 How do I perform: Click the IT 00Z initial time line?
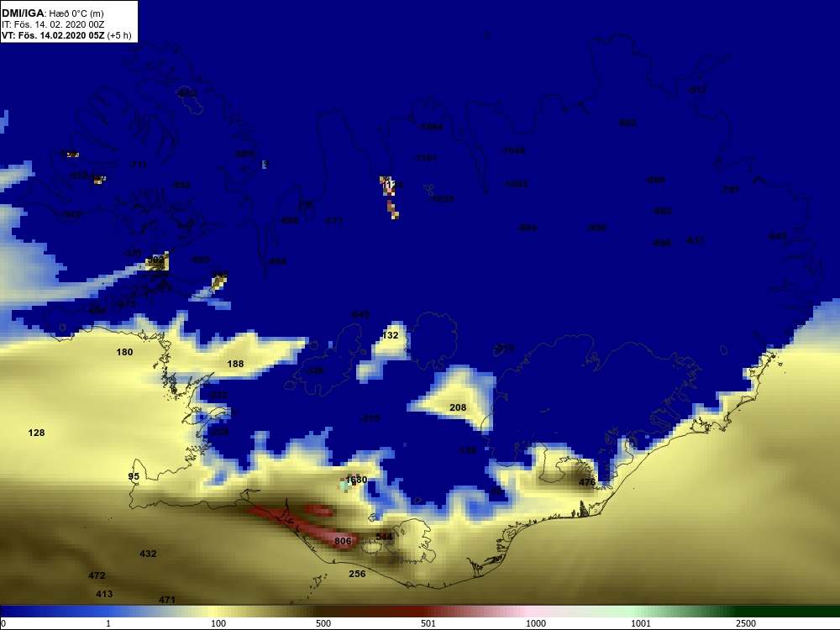coord(52,24)
